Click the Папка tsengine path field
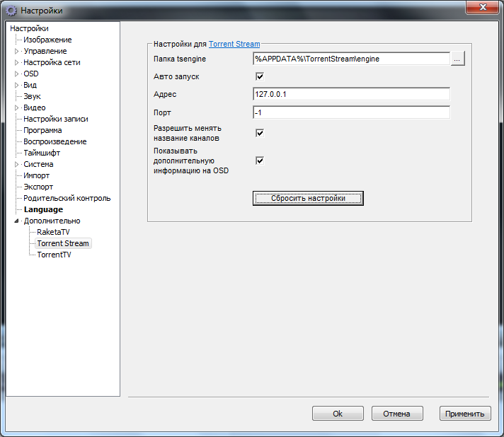 (x=351, y=59)
